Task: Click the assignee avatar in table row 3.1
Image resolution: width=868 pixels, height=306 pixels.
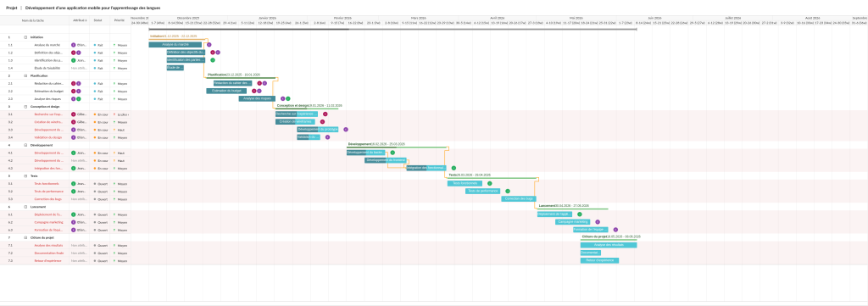Action: click(x=74, y=114)
